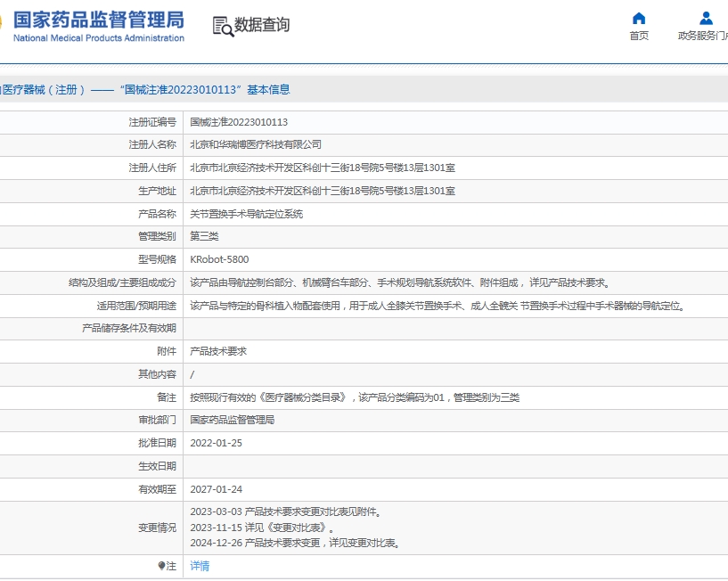Click the 生产地址 address value
The image size is (728, 581).
tap(323, 191)
